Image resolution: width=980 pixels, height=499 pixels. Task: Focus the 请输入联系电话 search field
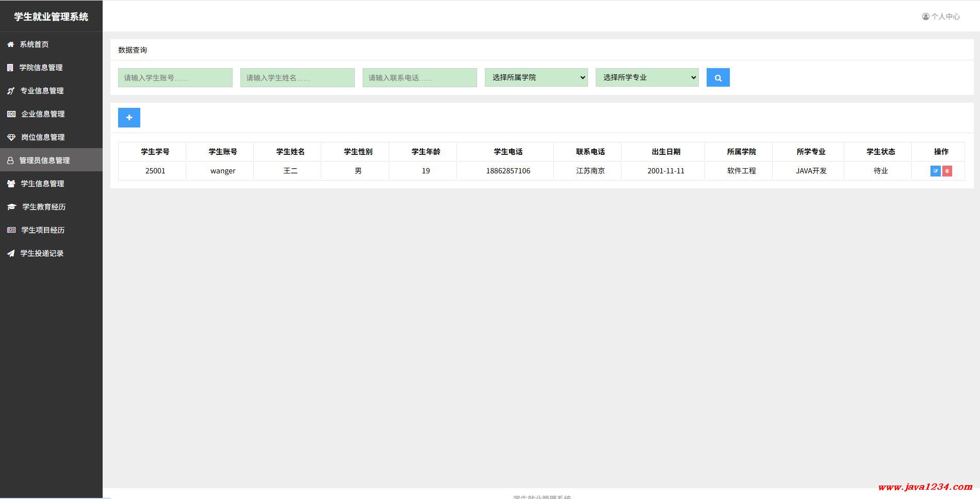419,78
